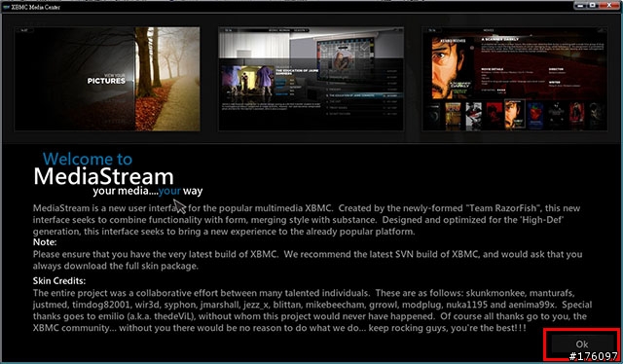Click the 'Skin Credits:' heading
623x364 pixels.
59,281
